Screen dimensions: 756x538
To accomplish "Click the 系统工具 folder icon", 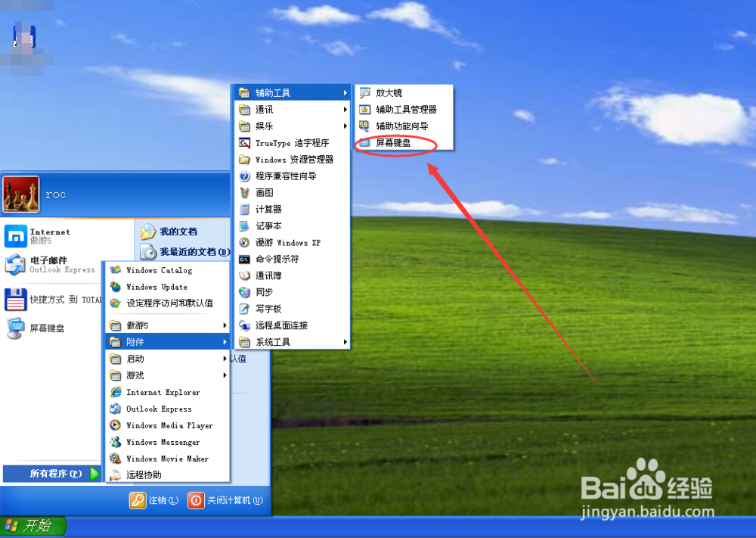I will (x=244, y=342).
